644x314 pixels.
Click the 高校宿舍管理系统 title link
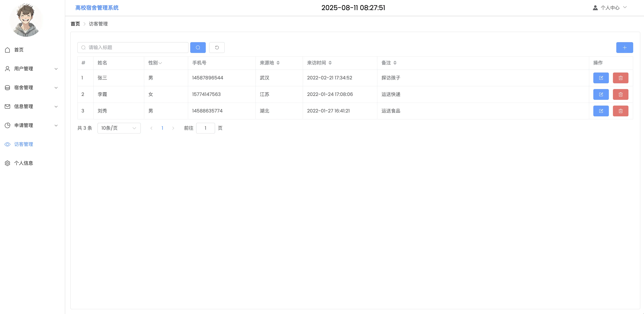[x=97, y=8]
